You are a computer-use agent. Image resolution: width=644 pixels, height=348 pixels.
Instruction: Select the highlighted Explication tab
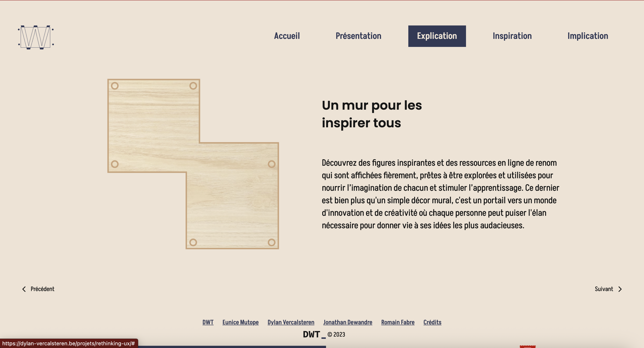point(437,36)
